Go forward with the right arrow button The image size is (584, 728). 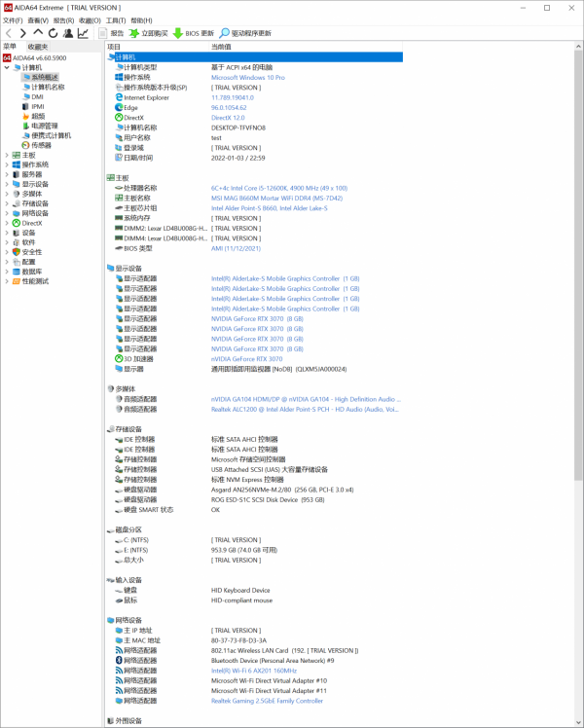(22, 33)
